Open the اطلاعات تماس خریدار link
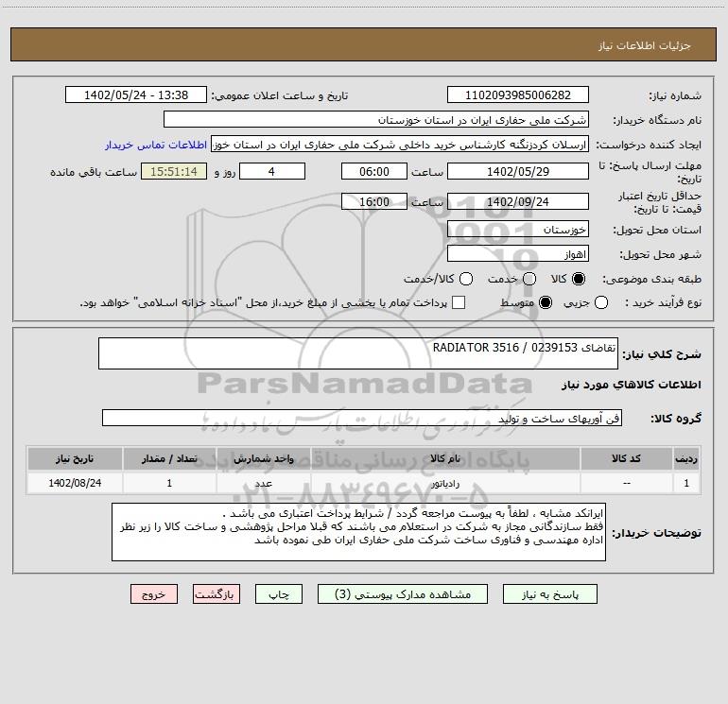This screenshot has width=728, height=704. pyautogui.click(x=156, y=145)
